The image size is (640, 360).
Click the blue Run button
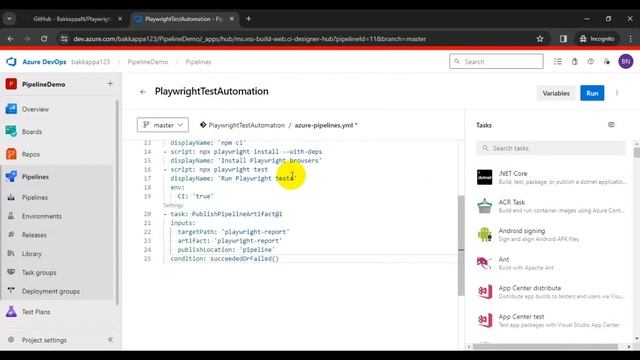pyautogui.click(x=592, y=93)
